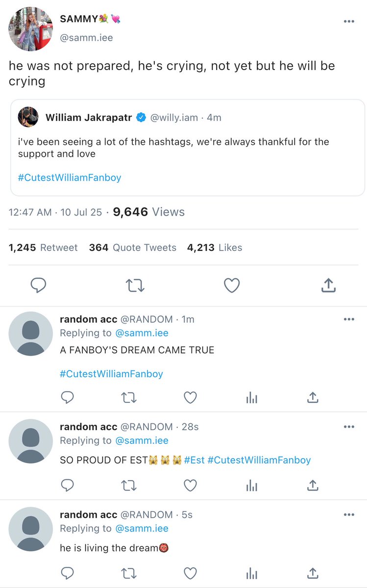Reply to SAMMY's main tweet
The height and width of the screenshot is (588, 367).
pyautogui.click(x=38, y=285)
